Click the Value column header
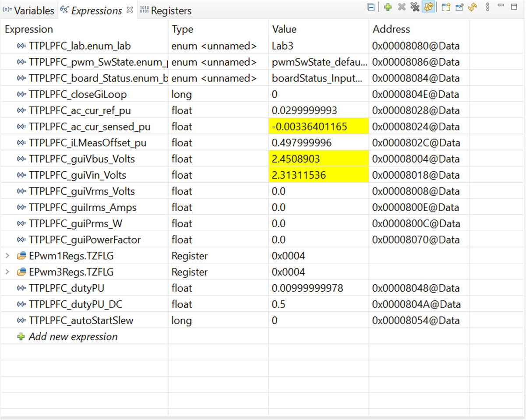The height and width of the screenshot is (420, 526). [x=284, y=29]
